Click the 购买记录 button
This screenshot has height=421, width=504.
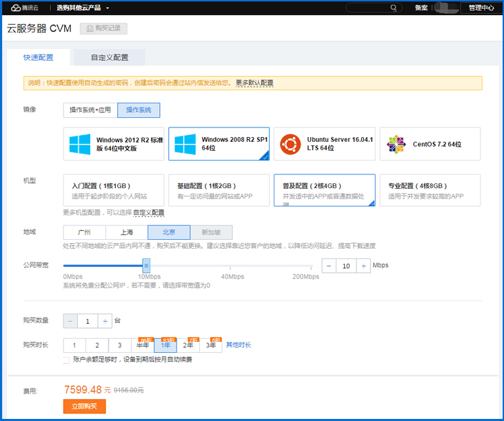pos(103,28)
